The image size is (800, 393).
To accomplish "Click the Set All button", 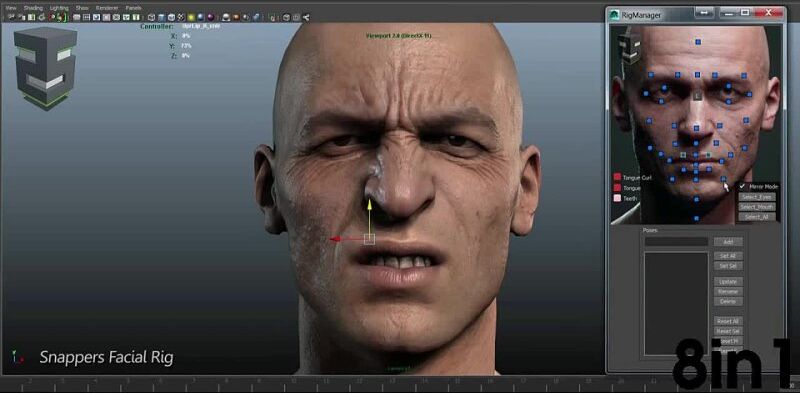I will coord(728,256).
